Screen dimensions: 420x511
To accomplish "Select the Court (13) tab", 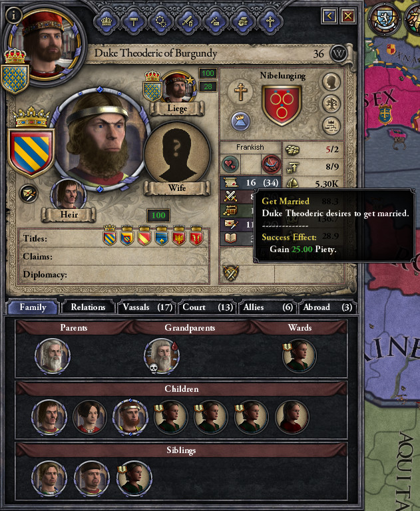I will tap(208, 307).
